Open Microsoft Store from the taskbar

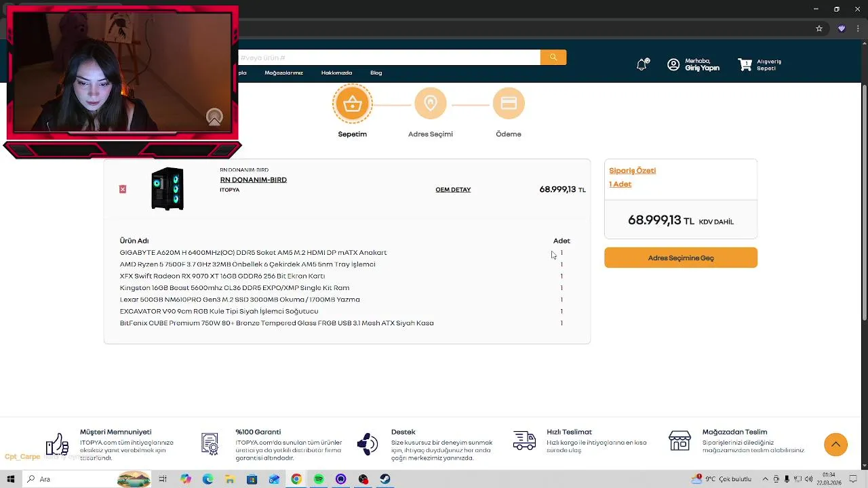[252, 479]
